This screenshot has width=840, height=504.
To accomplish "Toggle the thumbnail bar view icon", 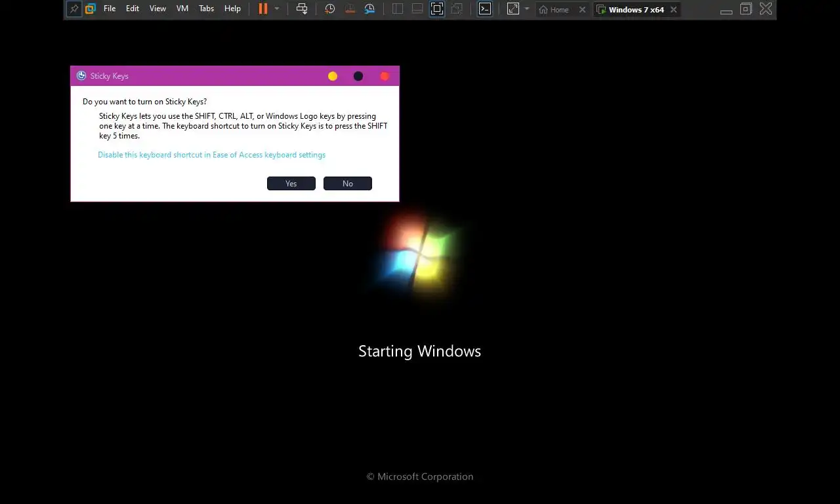I will pos(417,9).
